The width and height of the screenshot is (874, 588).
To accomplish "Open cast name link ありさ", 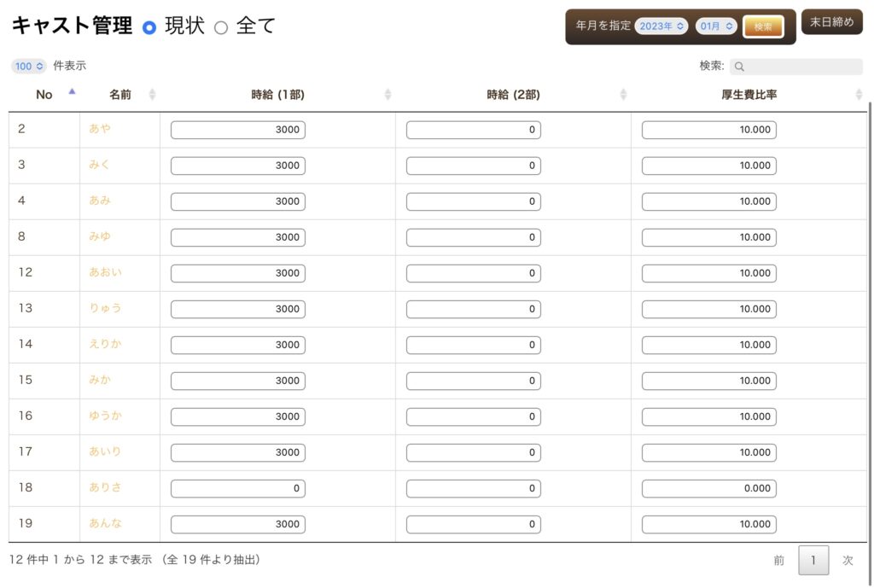I will 105,487.
